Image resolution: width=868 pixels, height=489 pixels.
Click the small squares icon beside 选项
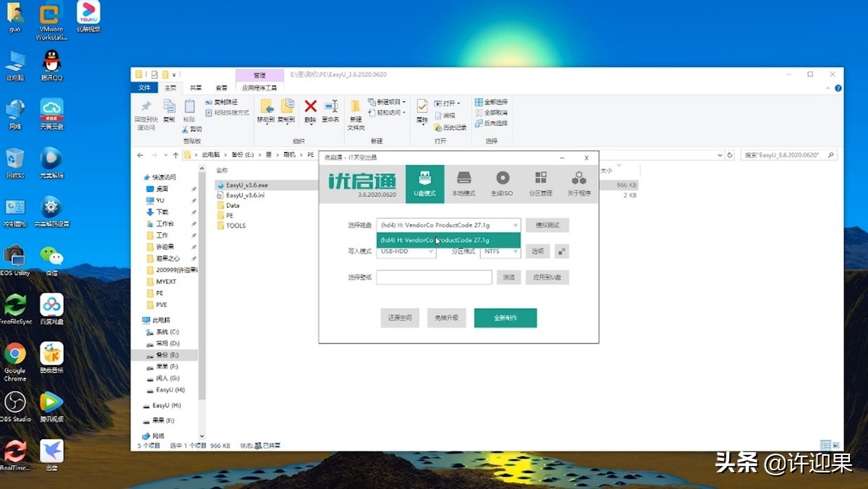pyautogui.click(x=562, y=251)
